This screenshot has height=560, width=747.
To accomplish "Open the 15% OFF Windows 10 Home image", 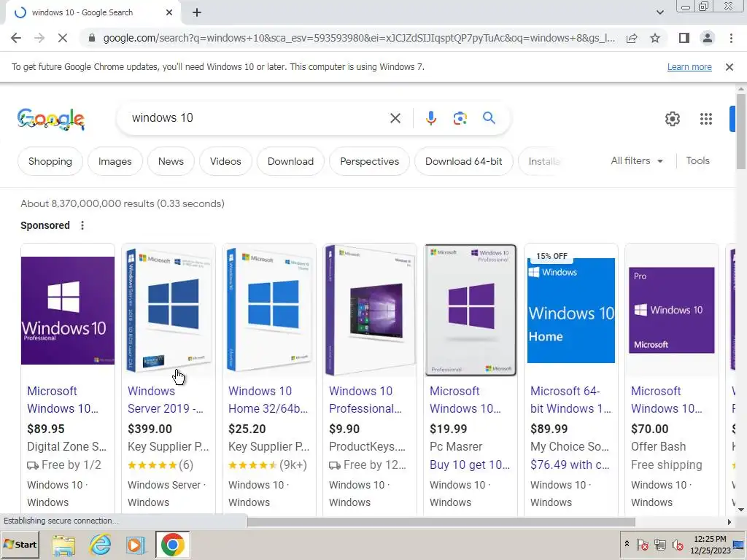I will click(x=570, y=309).
